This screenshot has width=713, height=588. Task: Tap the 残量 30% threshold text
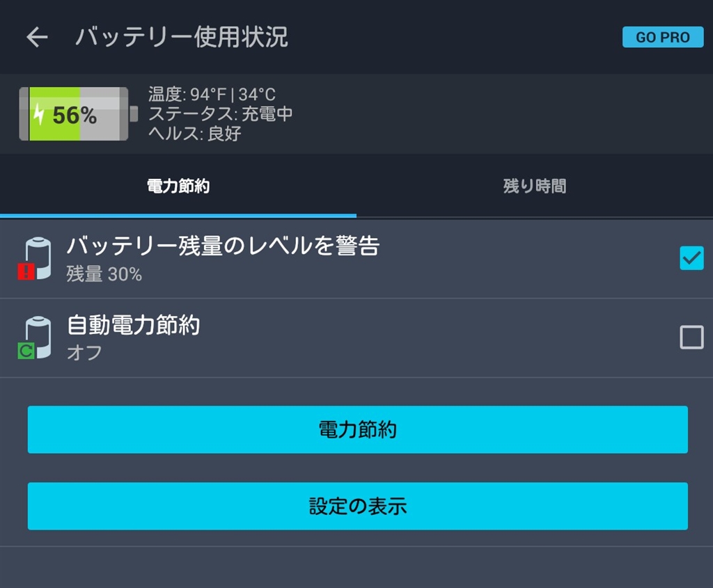point(104,275)
